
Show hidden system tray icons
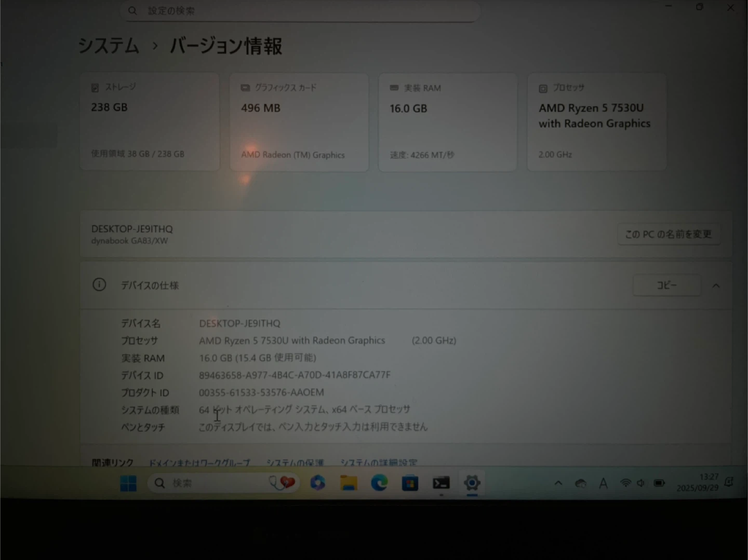558,483
